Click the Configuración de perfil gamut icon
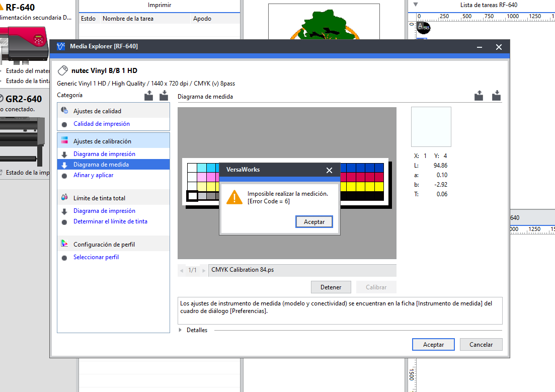The height and width of the screenshot is (392, 555). pos(64,244)
